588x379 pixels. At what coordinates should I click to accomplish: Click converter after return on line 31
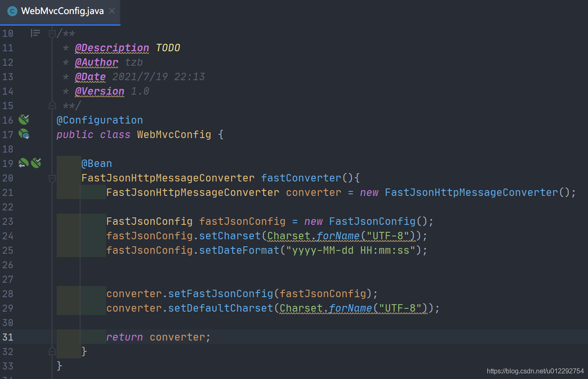point(177,337)
